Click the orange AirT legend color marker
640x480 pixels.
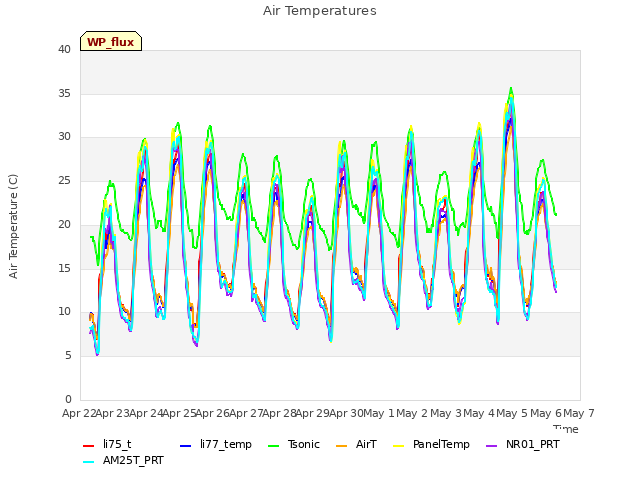click(x=342, y=445)
